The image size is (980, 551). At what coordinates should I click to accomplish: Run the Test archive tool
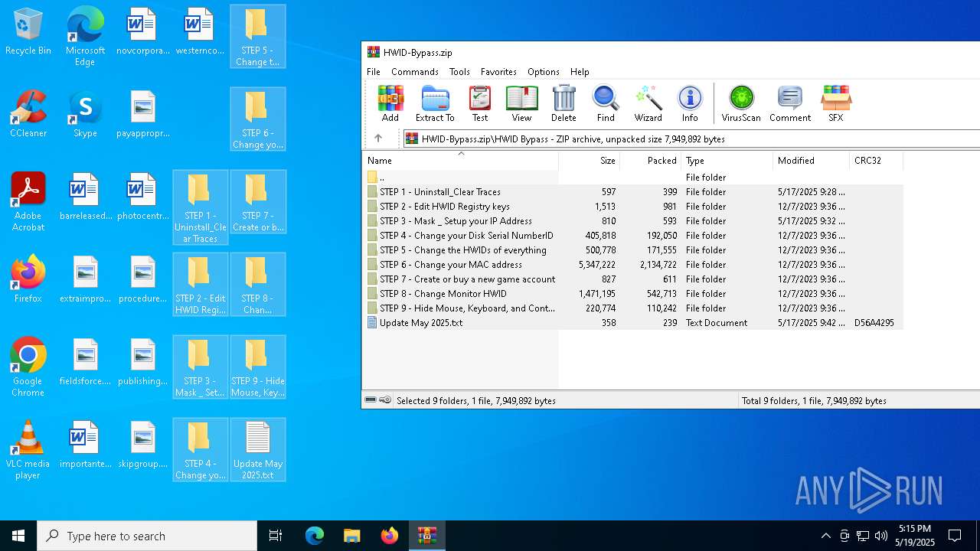pos(480,103)
